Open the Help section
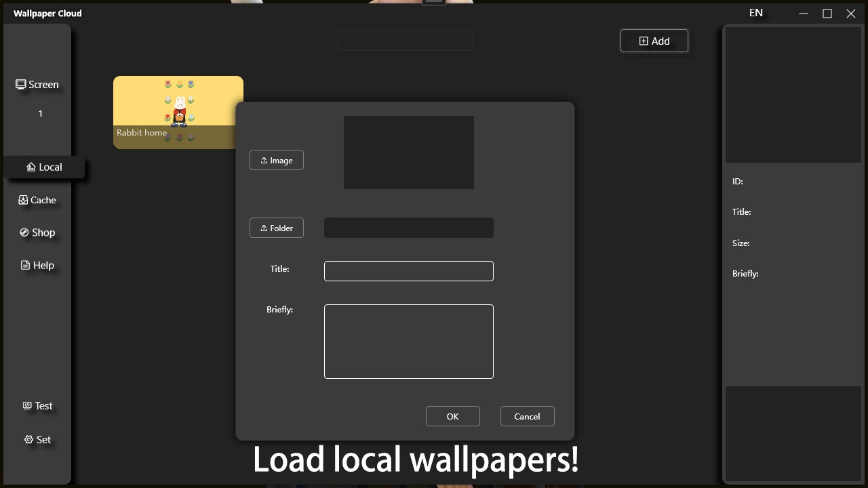The image size is (868, 488). point(37,265)
